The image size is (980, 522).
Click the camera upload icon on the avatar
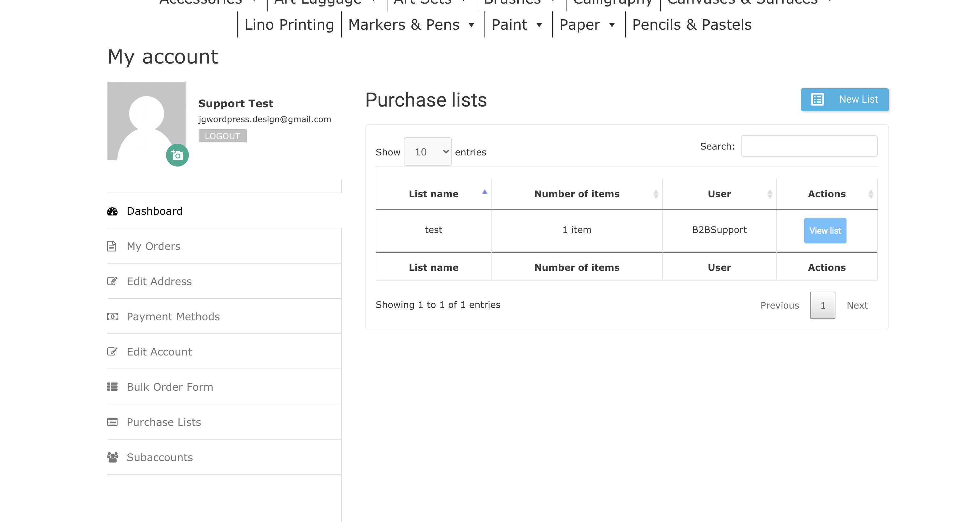177,155
